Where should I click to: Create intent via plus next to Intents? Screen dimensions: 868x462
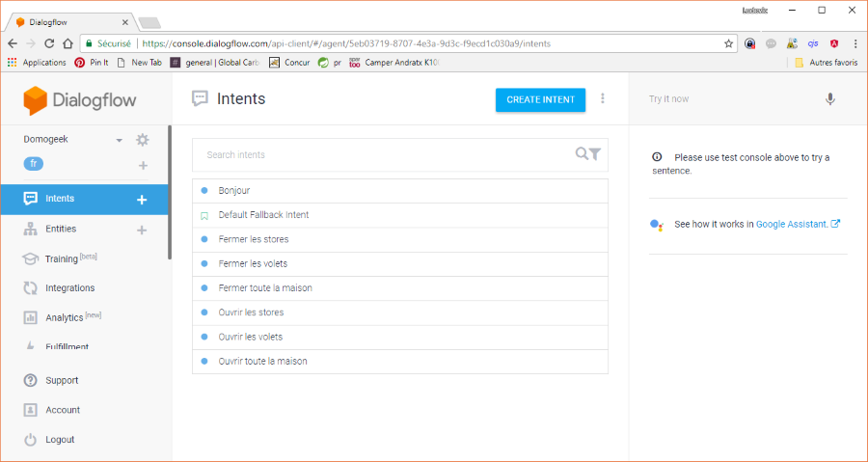[142, 200]
